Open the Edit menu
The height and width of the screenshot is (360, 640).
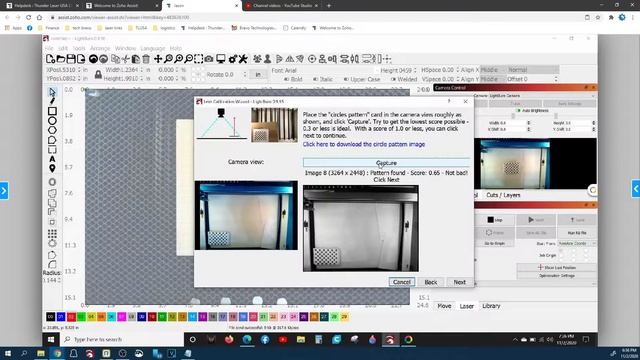coord(63,48)
